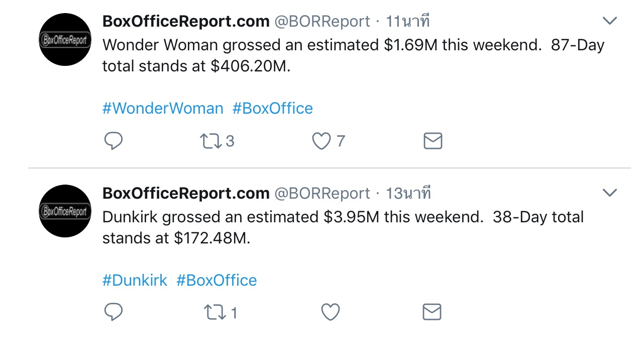The image size is (644, 338).
Task: Open Dunkirk tweet text for details
Action: 343,227
